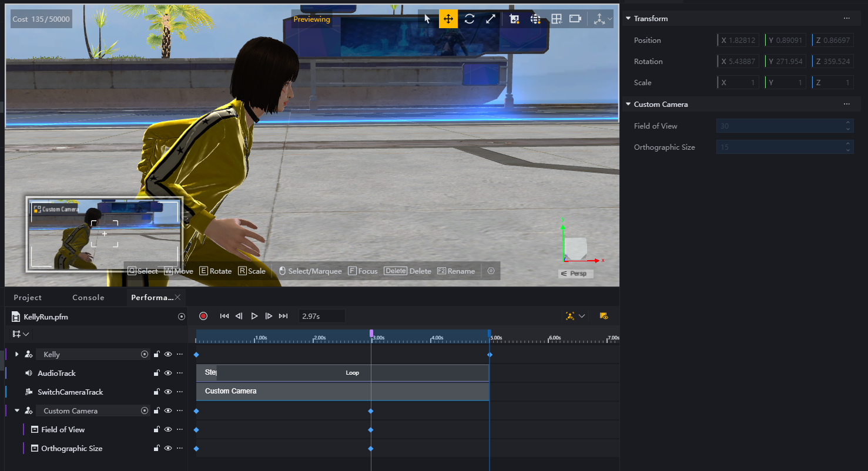Choose the Scale tool icon
The height and width of the screenshot is (471, 868).
tap(490, 19)
